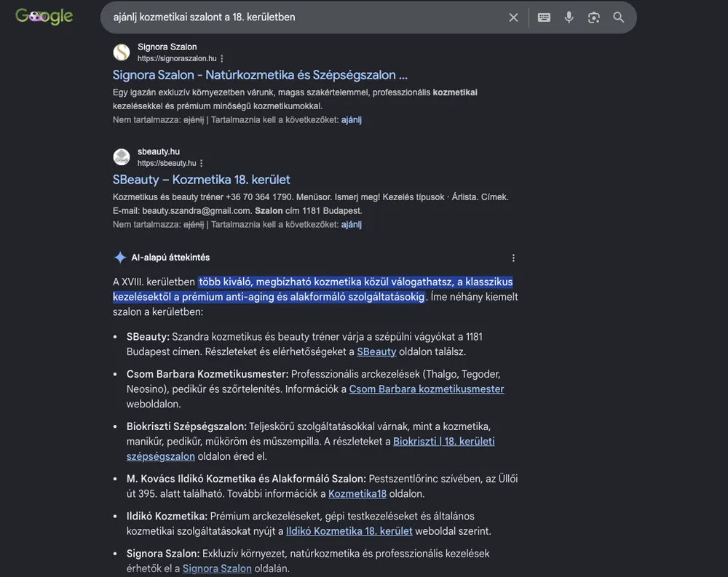The width and height of the screenshot is (728, 577).
Task: Click into the search query field
Action: click(306, 17)
